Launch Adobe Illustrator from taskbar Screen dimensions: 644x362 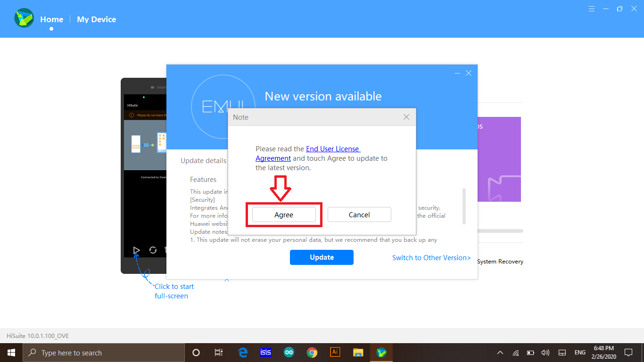[x=335, y=352]
